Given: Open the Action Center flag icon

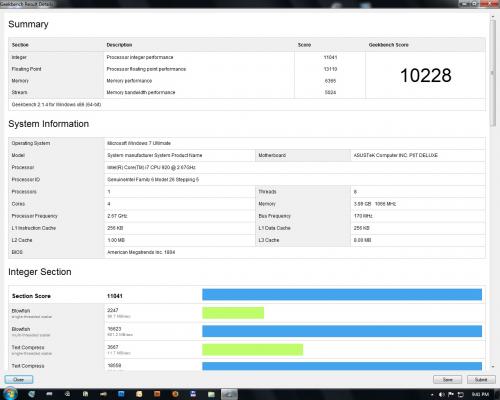Looking at the screenshot, I should (451, 394).
